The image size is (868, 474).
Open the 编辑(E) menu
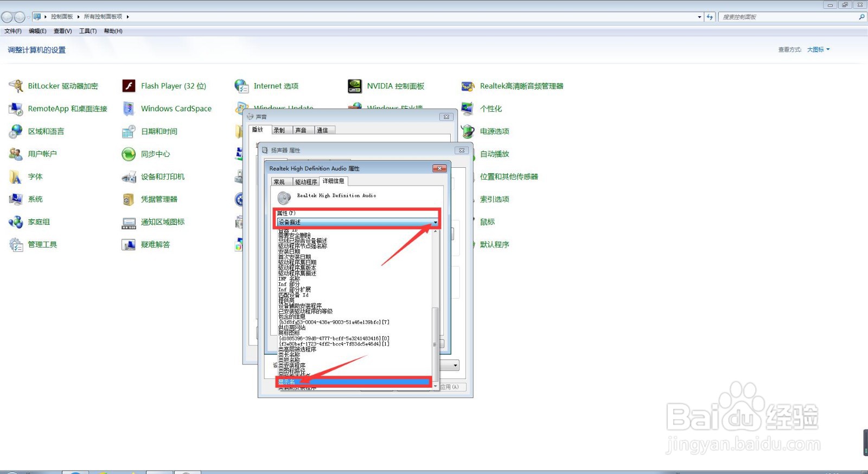(37, 31)
